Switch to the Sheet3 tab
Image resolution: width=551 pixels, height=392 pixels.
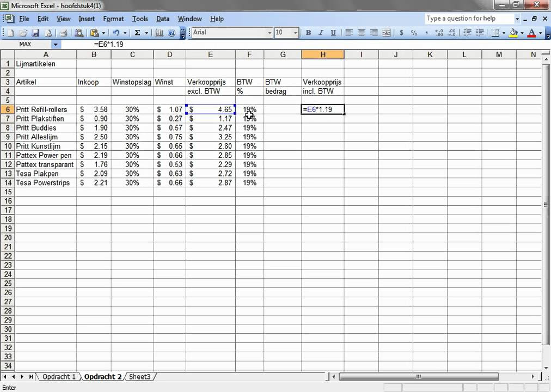click(x=139, y=377)
